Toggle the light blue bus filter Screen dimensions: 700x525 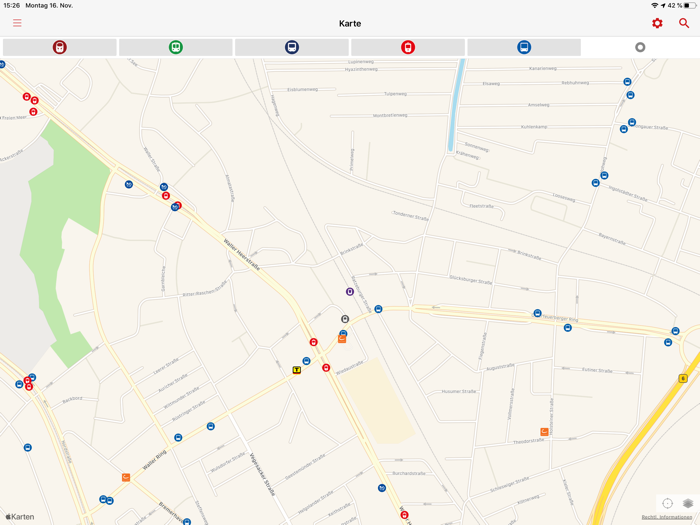524,47
